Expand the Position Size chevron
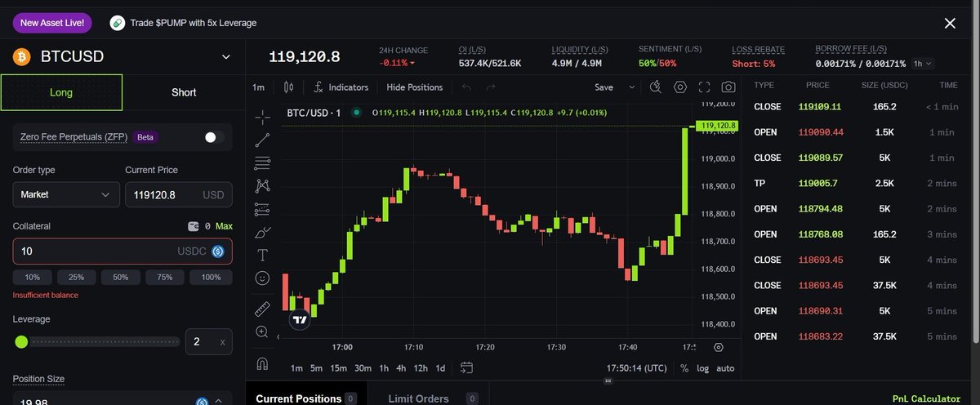 pos(219,401)
